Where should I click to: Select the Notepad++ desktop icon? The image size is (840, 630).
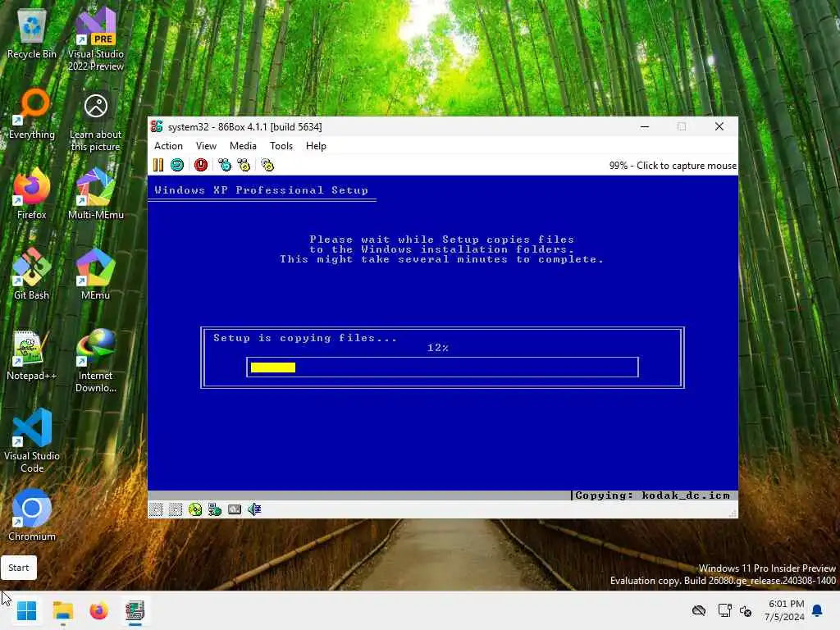[x=32, y=354]
